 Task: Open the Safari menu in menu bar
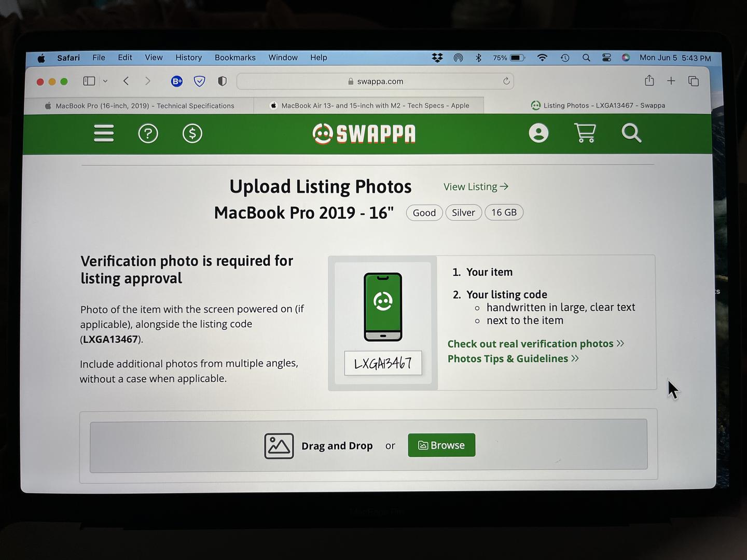[x=68, y=58]
